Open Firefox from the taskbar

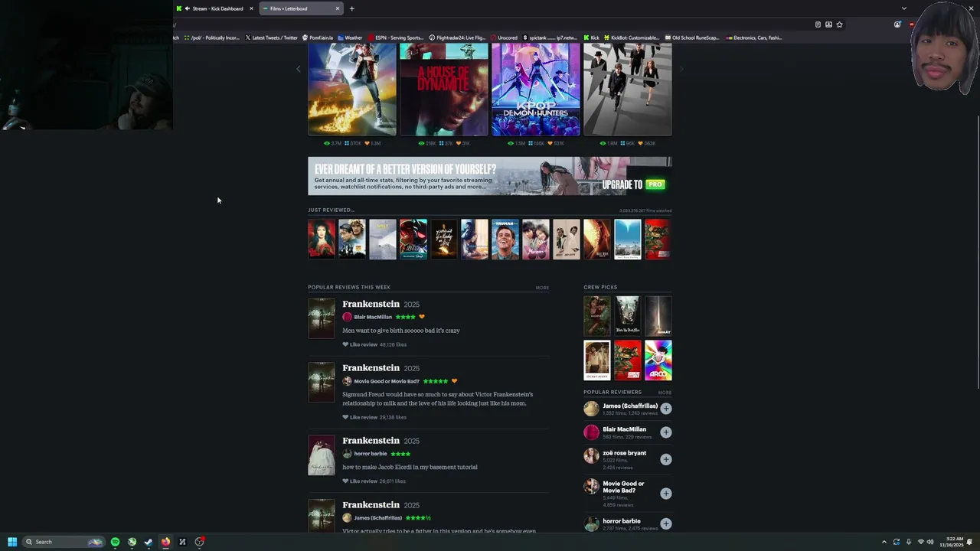pyautogui.click(x=165, y=542)
